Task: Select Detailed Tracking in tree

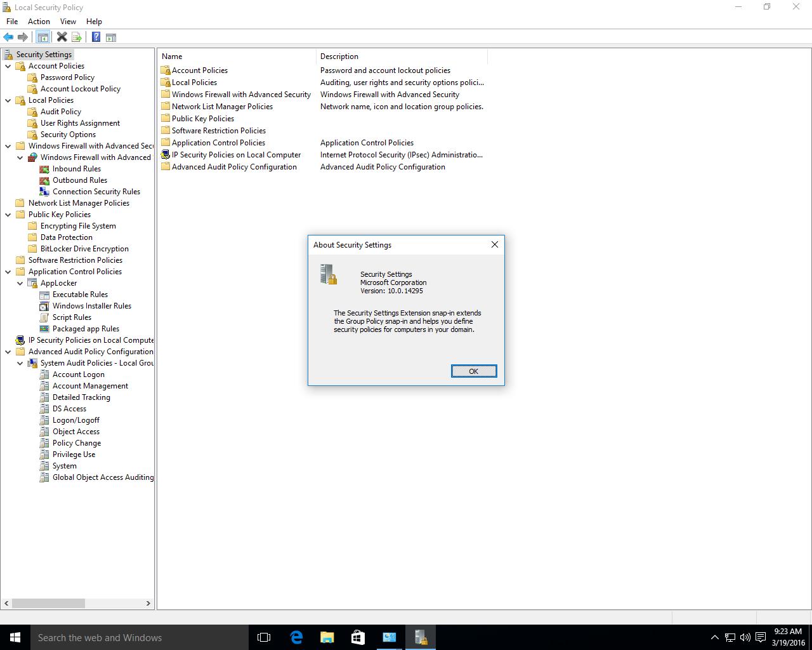Action: pos(81,397)
